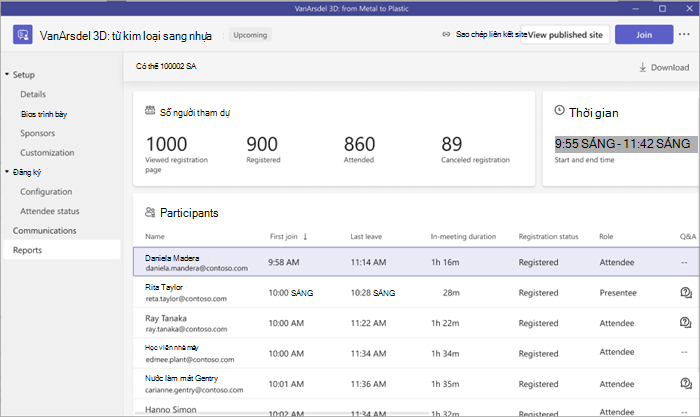Select the Daniela Madera participant row

[416, 262]
